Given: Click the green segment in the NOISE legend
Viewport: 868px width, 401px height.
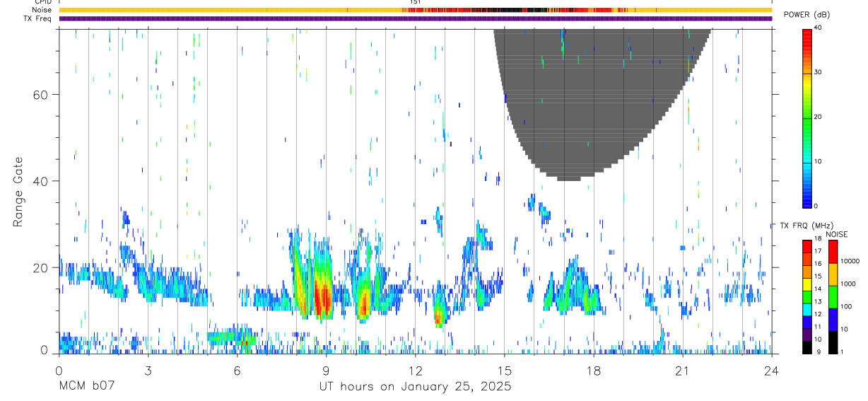Looking at the screenshot, I should 833,297.
